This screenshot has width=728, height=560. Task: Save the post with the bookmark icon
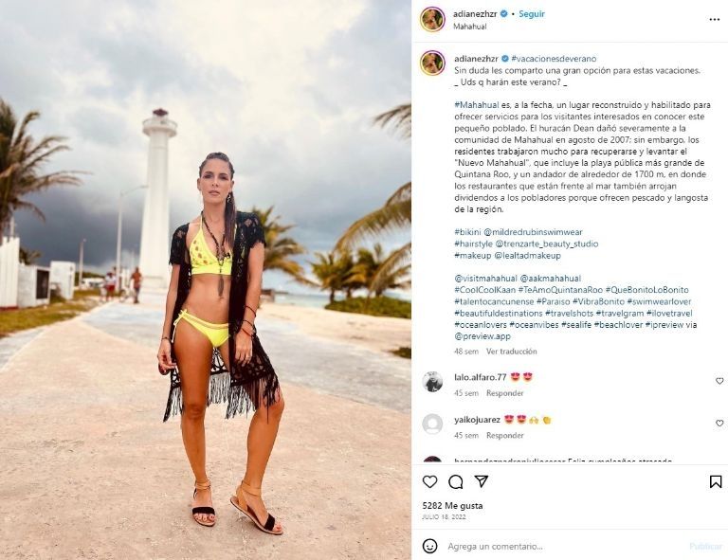pyautogui.click(x=716, y=481)
